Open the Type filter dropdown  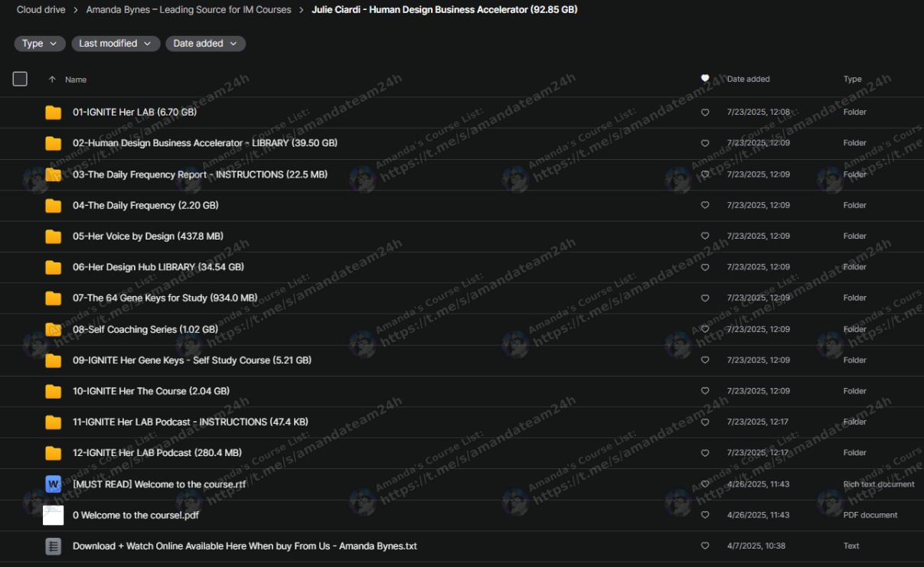tap(40, 44)
